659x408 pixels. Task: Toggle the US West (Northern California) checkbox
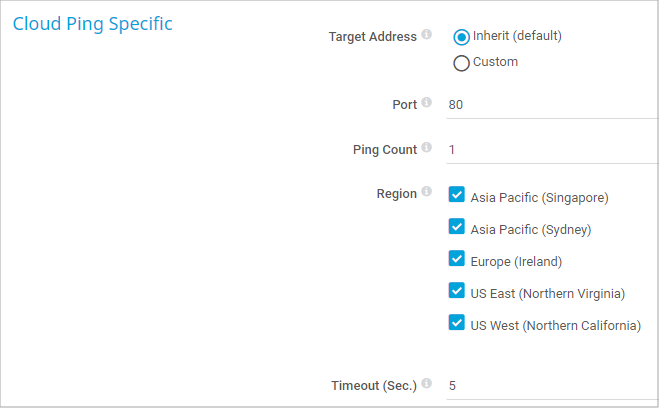pos(457,323)
